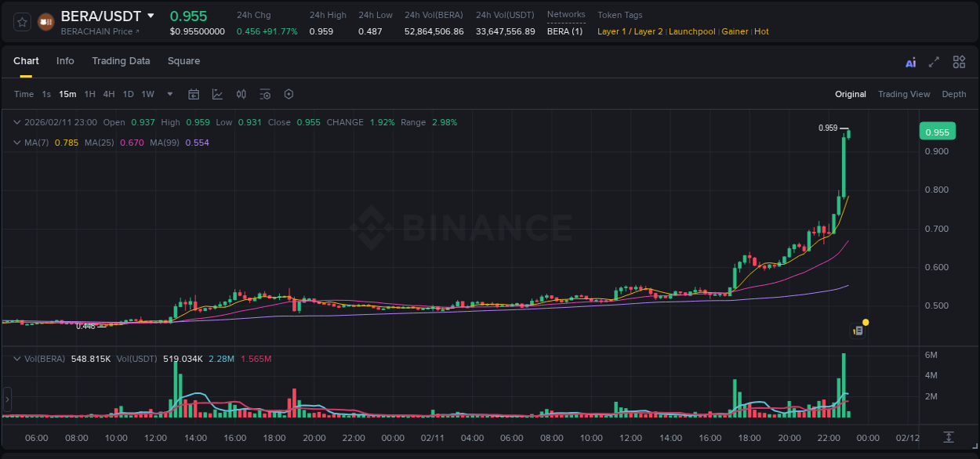Screen dimensions: 980x459
Task: Click the Launchpool token tag
Action: coord(692,31)
